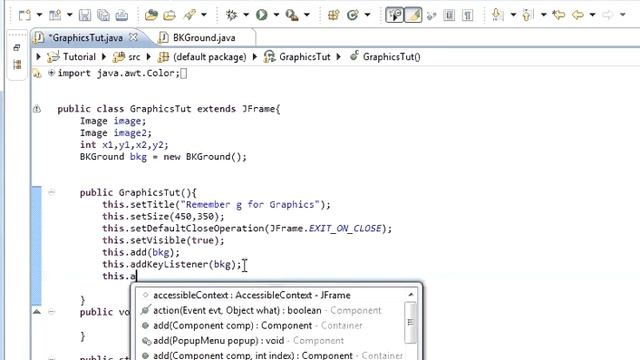Expand breadcrumb arrow before GraphicsTut class

point(255,56)
